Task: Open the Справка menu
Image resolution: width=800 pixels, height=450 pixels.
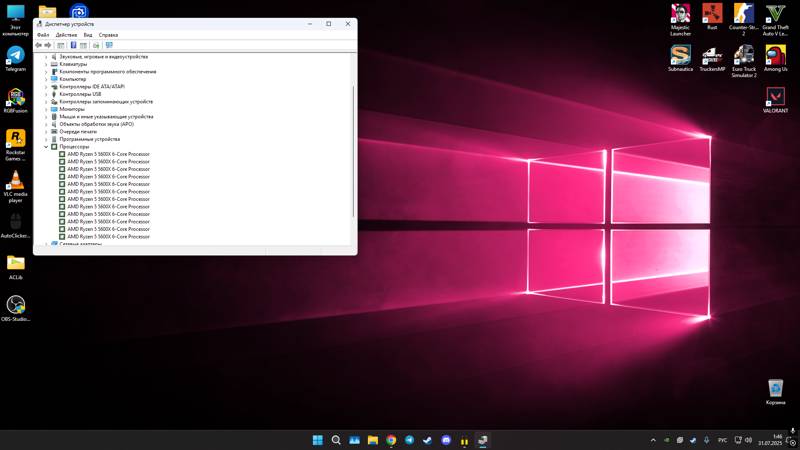Action: 108,35
